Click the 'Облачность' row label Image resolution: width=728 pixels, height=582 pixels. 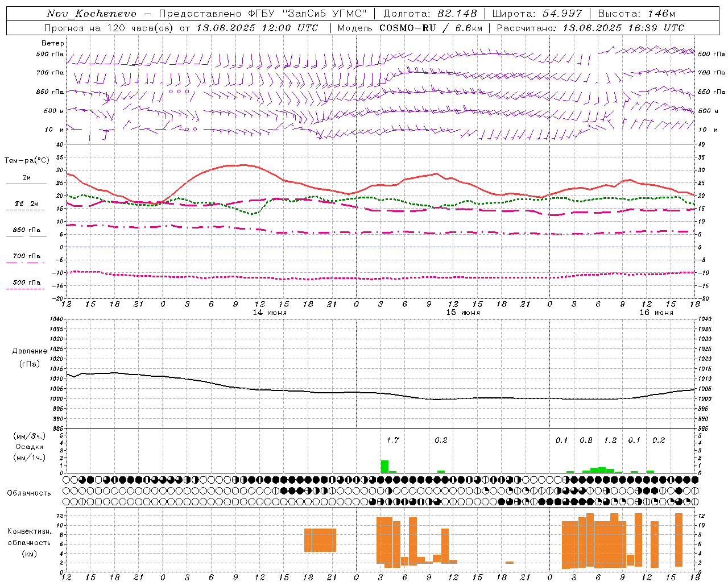[x=29, y=493]
